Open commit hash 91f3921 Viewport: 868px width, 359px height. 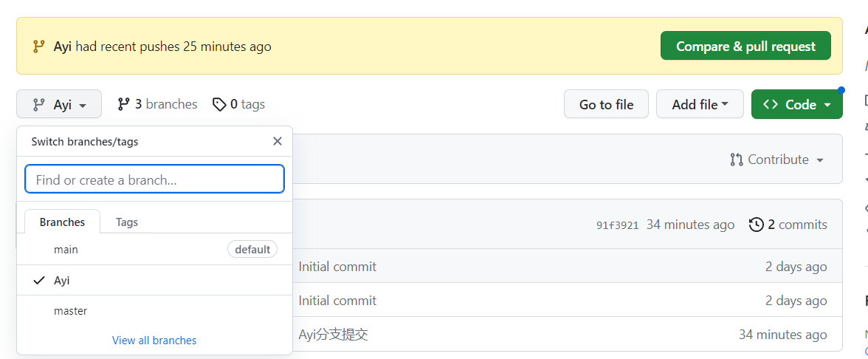(x=617, y=225)
